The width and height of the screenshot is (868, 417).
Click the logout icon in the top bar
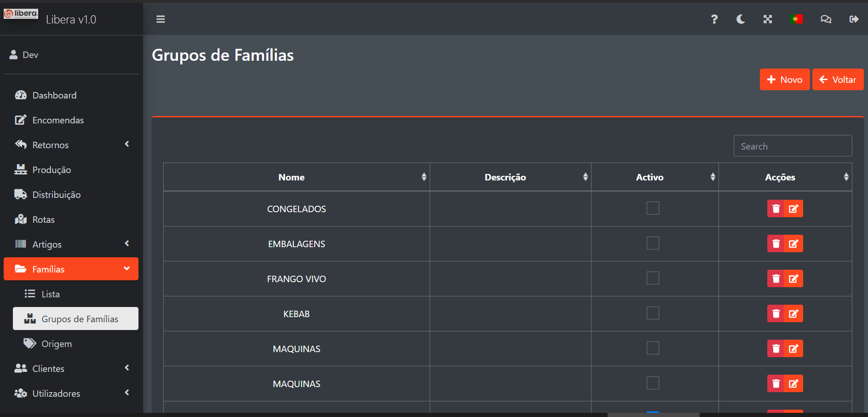click(x=854, y=19)
